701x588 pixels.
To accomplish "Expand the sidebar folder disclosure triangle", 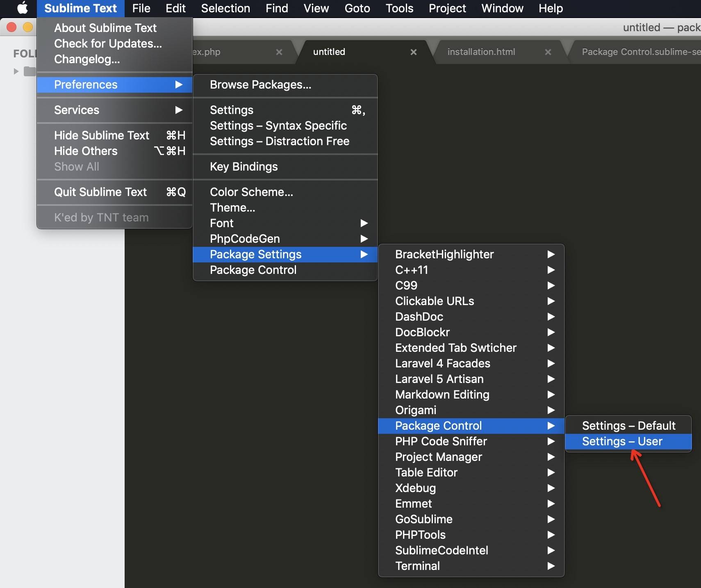I will coord(16,71).
